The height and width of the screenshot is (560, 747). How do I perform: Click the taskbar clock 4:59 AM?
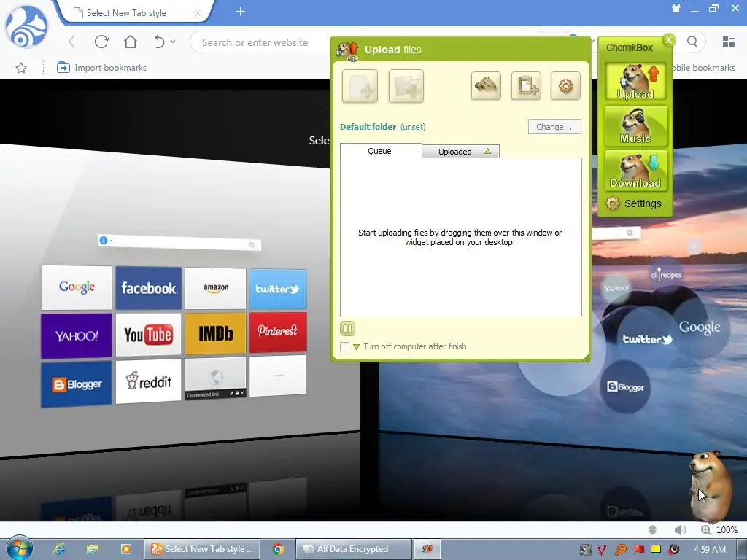(x=710, y=550)
